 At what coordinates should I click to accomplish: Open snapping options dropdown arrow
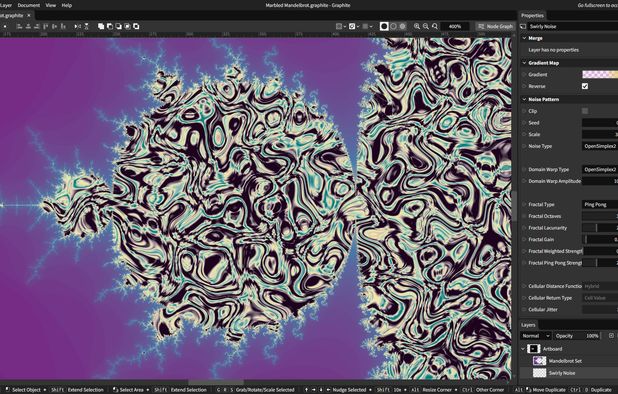pos(358,26)
